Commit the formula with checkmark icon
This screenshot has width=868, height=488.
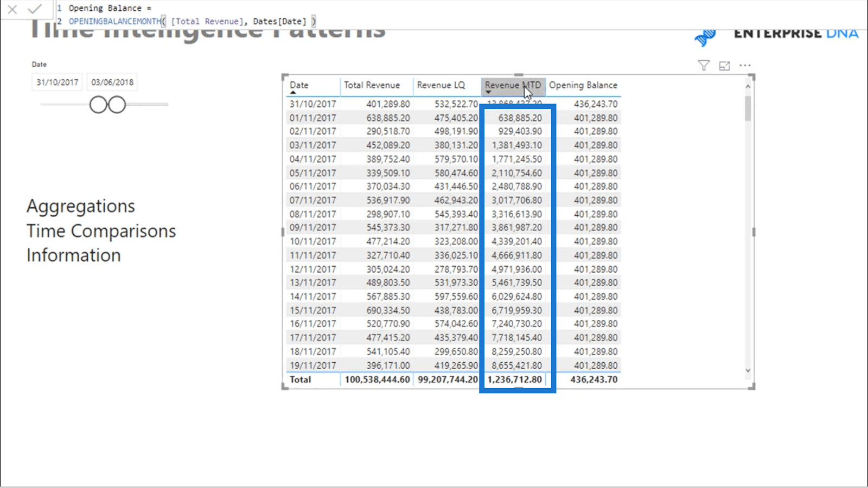(x=35, y=9)
